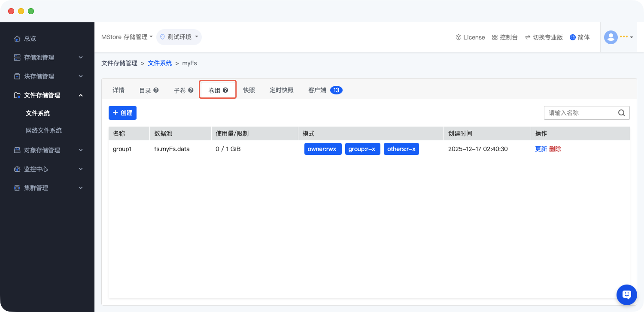The height and width of the screenshot is (312, 644).
Task: Click the search magnifier icon
Action: point(621,113)
